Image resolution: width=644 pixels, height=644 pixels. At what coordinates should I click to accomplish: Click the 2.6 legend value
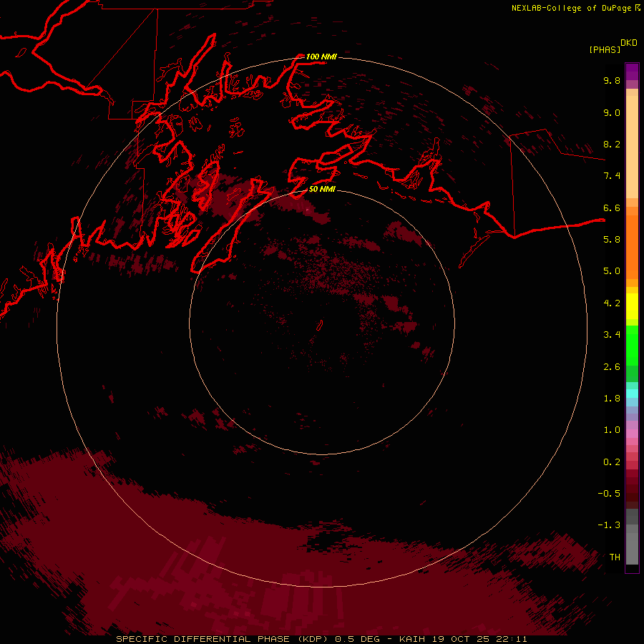pyautogui.click(x=612, y=367)
